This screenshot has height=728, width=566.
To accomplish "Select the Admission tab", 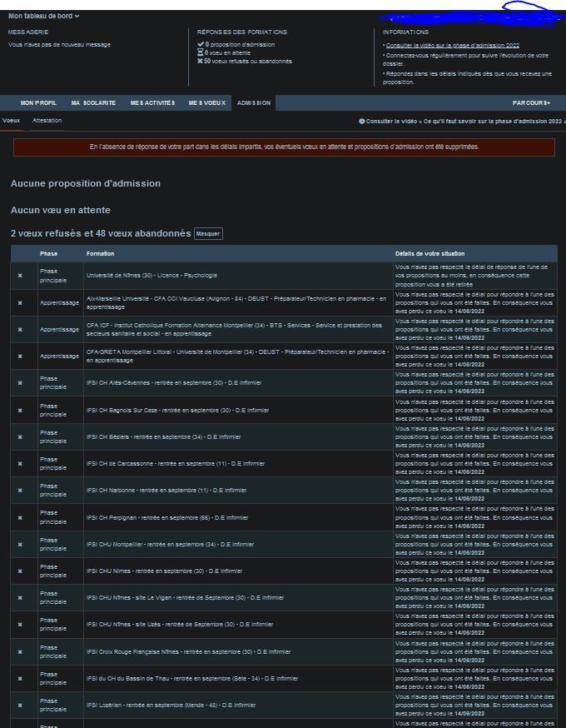I will (x=253, y=102).
